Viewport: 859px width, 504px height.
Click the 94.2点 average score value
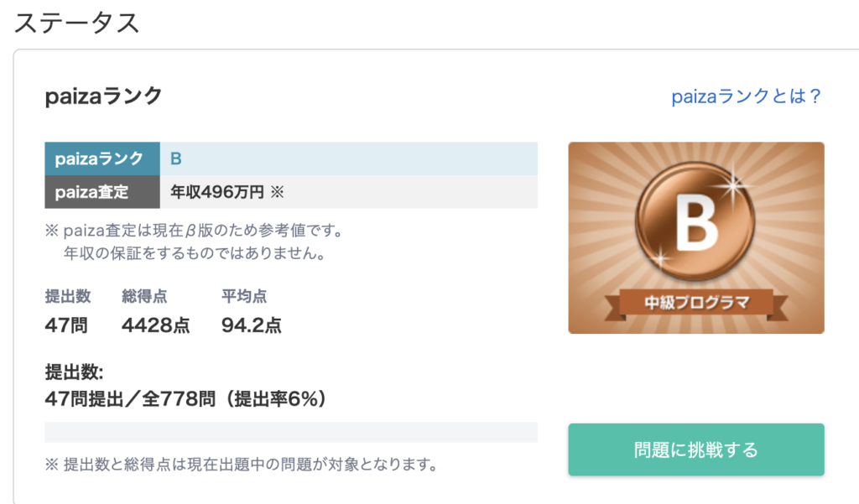251,325
